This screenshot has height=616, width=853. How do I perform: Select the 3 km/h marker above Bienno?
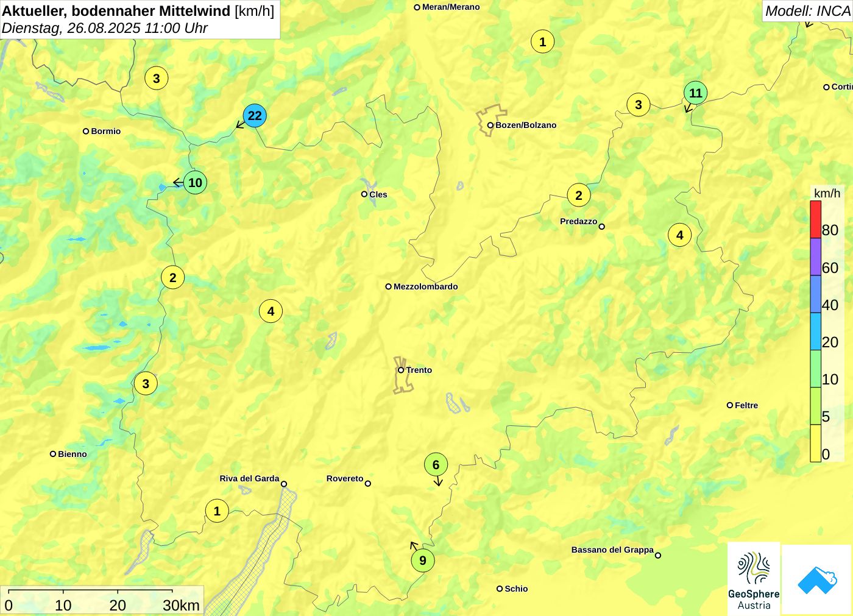click(x=146, y=383)
